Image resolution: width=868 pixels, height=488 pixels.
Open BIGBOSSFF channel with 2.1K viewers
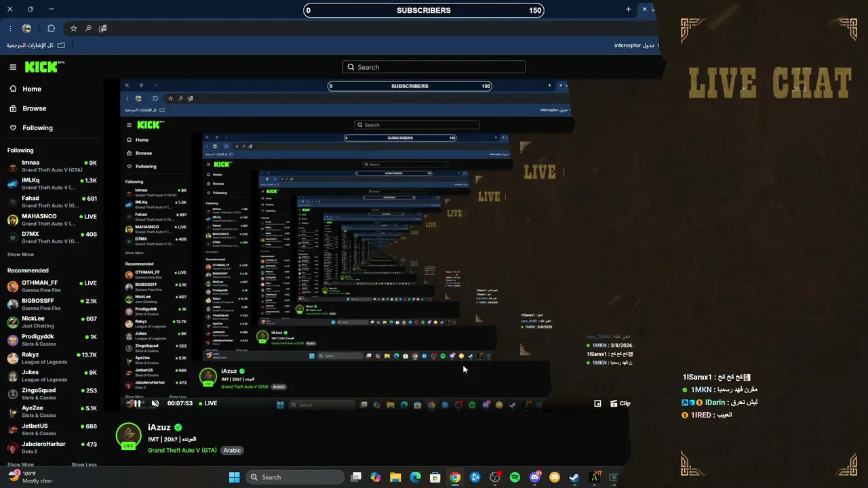pos(52,304)
